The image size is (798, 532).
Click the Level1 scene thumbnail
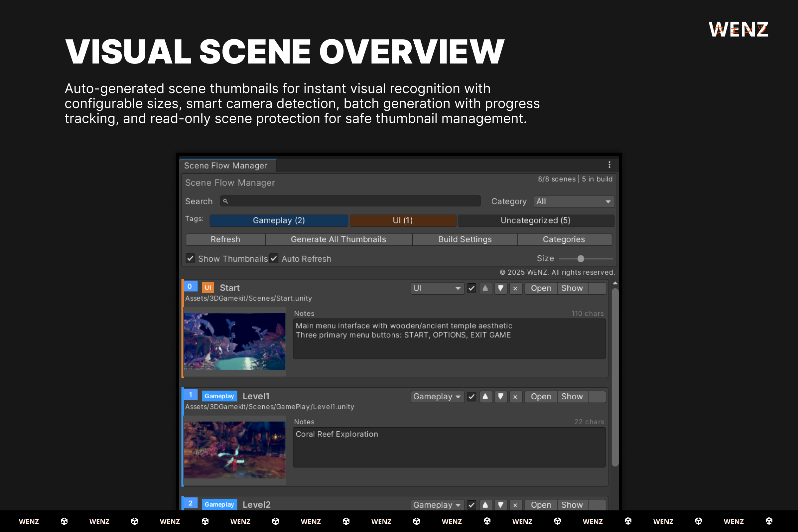click(234, 450)
